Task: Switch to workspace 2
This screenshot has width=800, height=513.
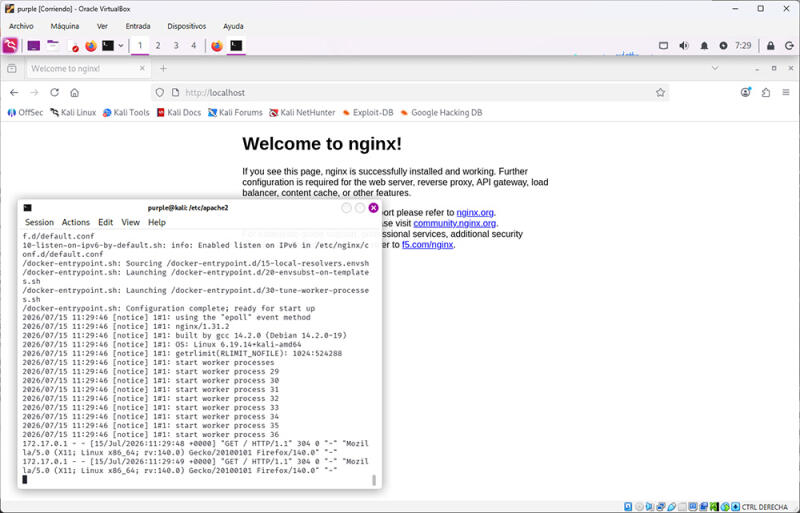Action: 158,45
